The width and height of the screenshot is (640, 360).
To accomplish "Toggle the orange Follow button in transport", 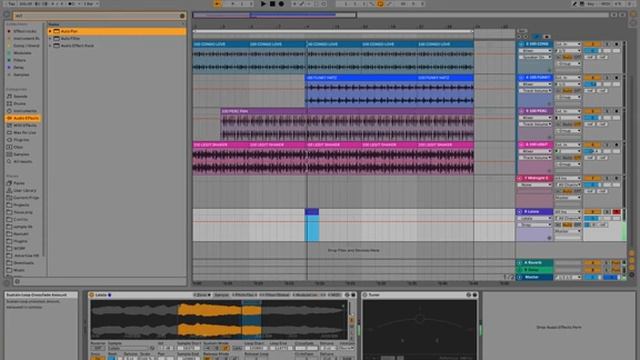I will [x=218, y=4].
